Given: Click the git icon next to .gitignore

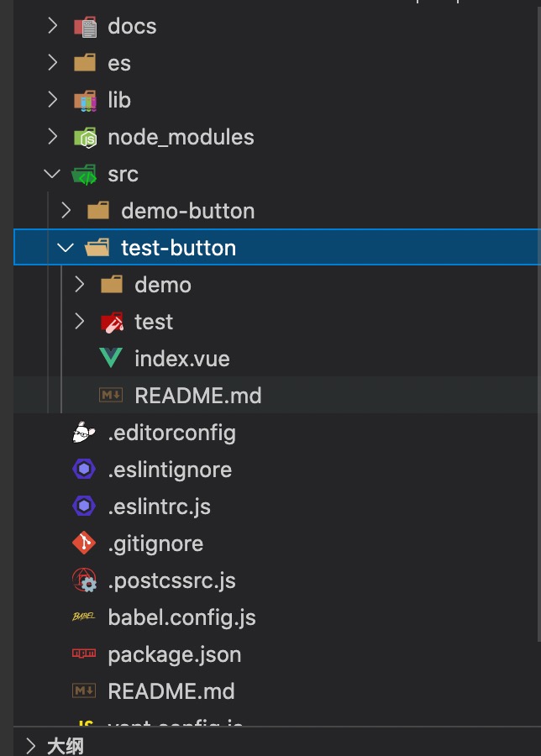Looking at the screenshot, I should point(84,543).
